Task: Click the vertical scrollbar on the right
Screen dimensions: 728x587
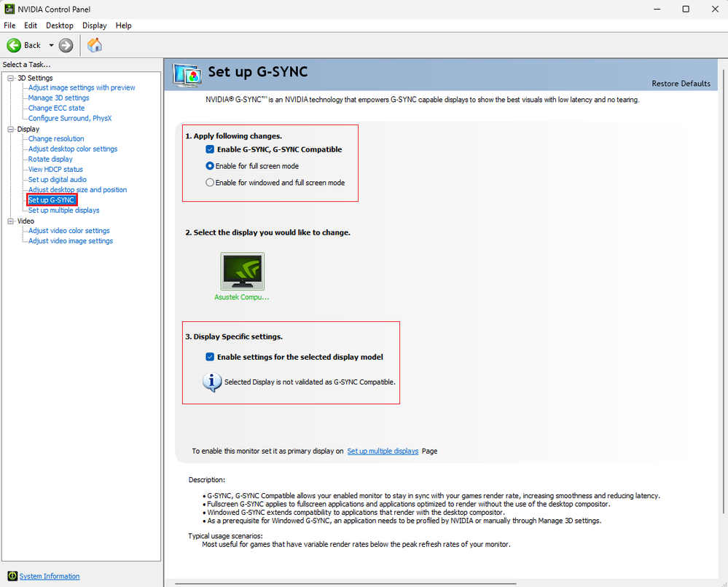Action: point(724,291)
